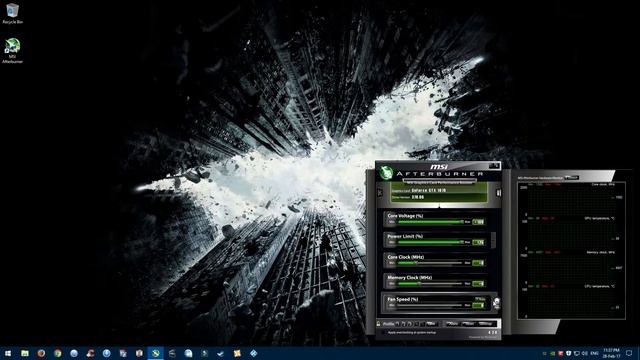Open Chrome from the taskbar
Image resolution: width=640 pixels, height=360 pixels.
point(58,353)
